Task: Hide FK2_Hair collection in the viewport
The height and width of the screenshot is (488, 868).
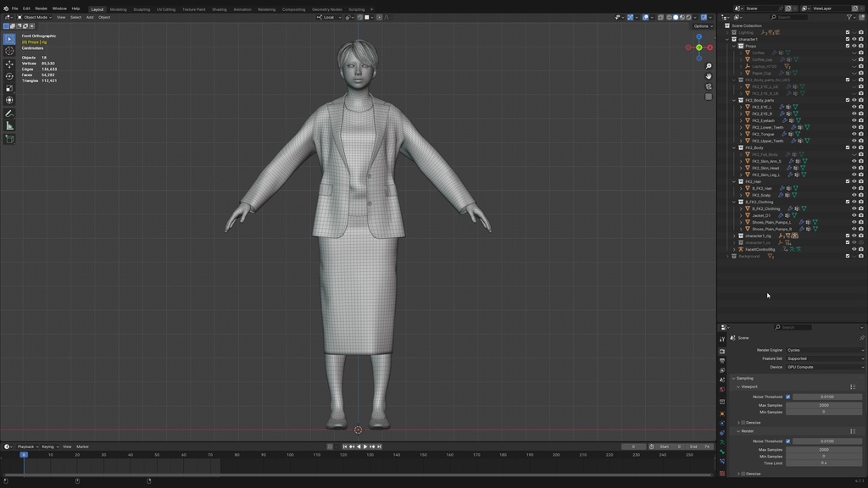Action: point(854,182)
